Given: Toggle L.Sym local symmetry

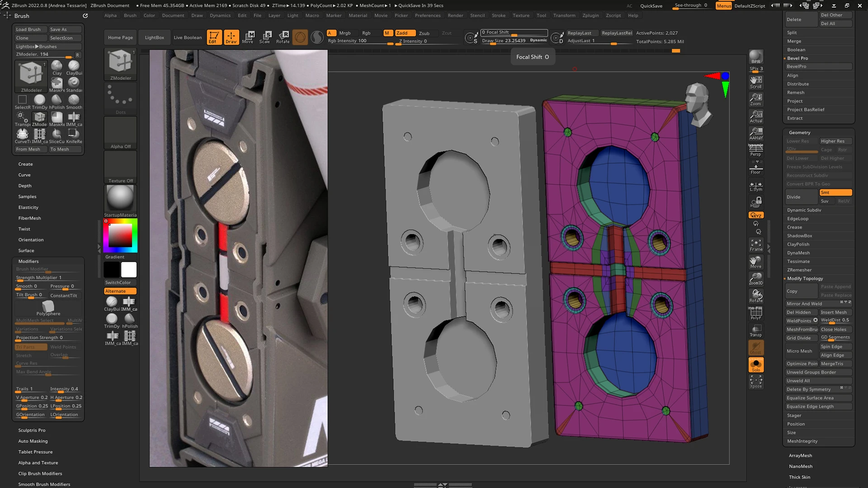Looking at the screenshot, I should [x=756, y=186].
